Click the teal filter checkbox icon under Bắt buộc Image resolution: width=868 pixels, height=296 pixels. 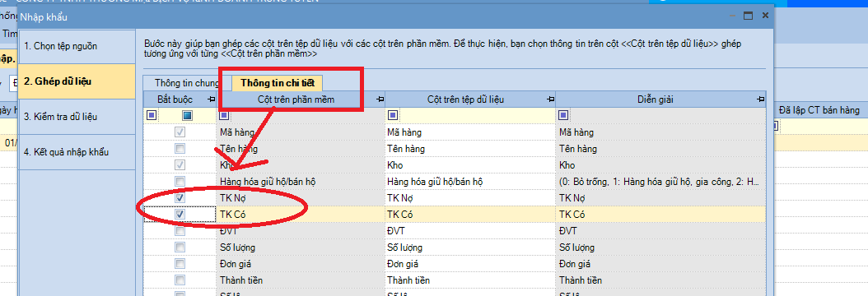click(188, 115)
